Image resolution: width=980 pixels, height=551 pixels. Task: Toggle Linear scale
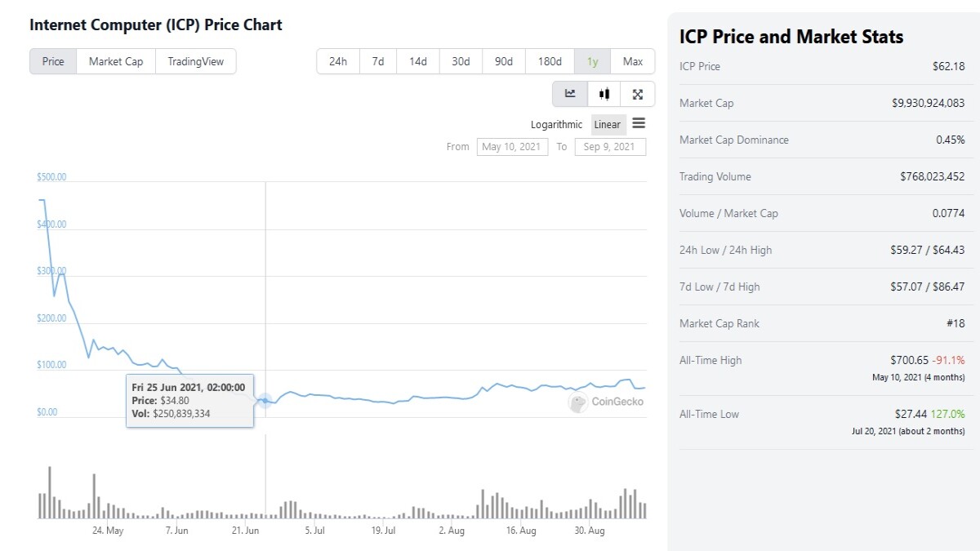coord(608,124)
